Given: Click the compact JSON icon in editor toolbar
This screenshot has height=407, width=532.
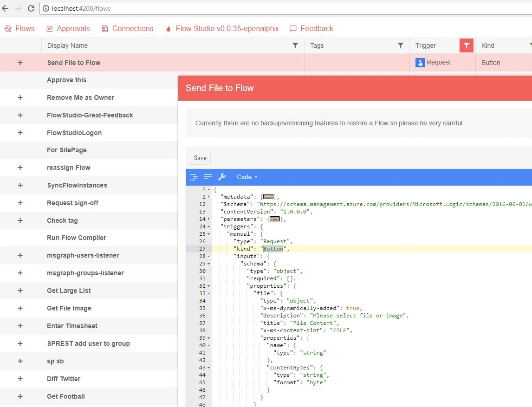Looking at the screenshot, I should tap(208, 177).
